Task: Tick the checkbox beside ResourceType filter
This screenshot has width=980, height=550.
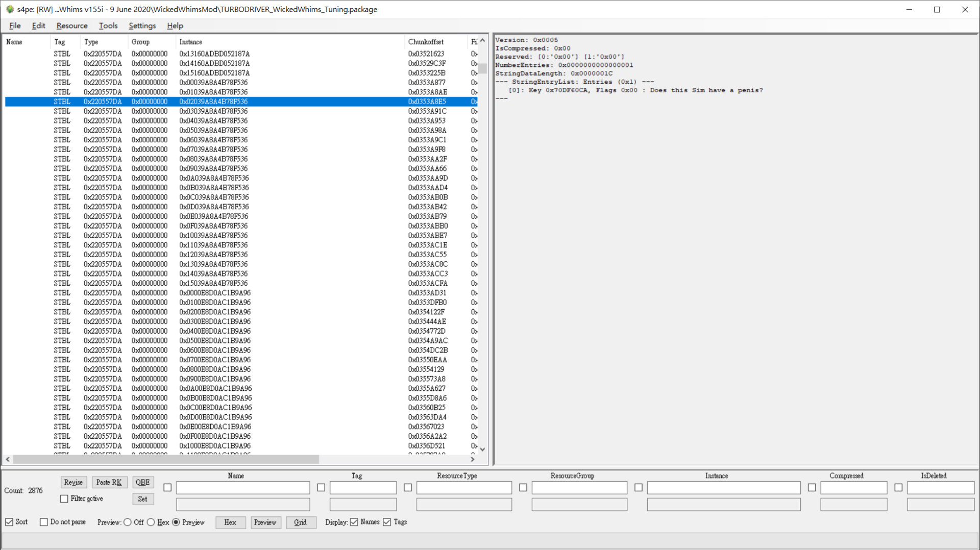Action: pos(408,487)
